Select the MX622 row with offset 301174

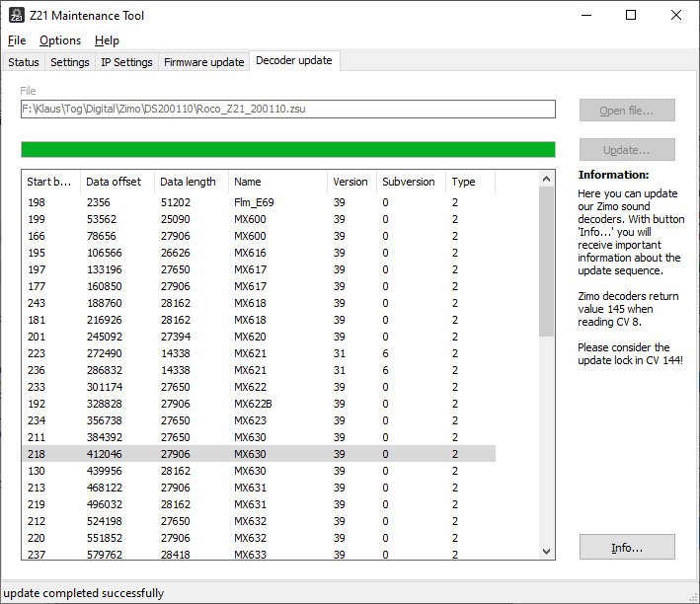[259, 387]
